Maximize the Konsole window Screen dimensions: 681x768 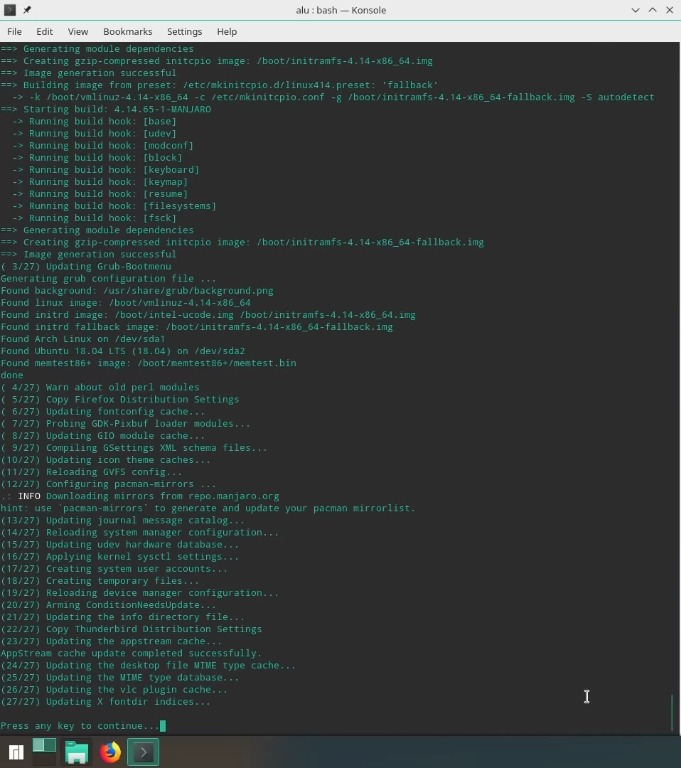[653, 10]
